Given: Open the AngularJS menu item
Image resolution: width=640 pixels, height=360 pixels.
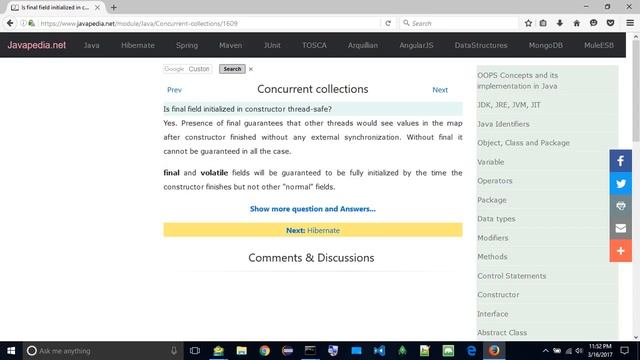Looking at the screenshot, I should [416, 45].
